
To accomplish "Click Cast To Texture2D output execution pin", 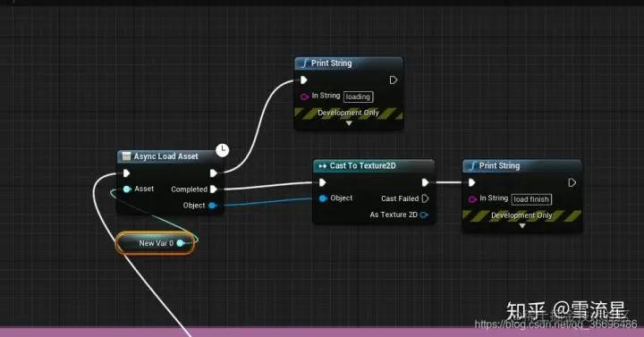I will 425,182.
